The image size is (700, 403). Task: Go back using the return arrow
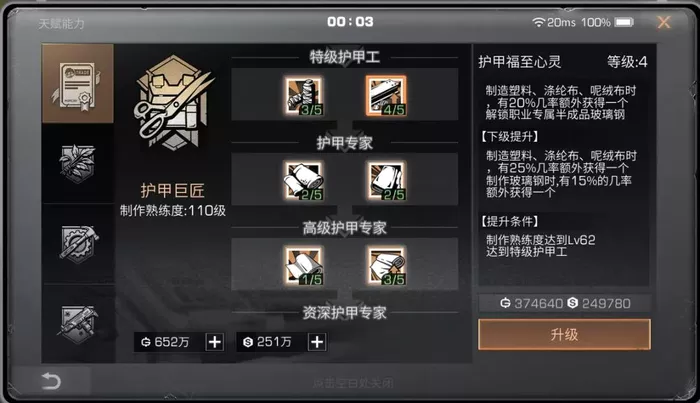[51, 382]
